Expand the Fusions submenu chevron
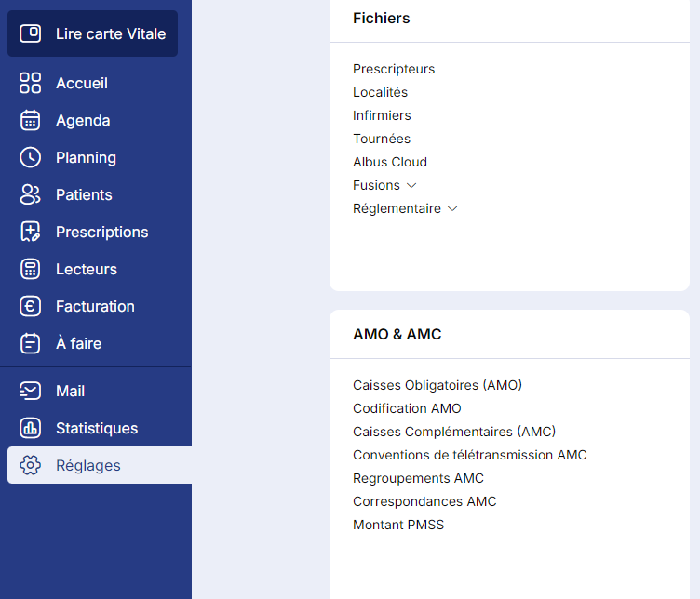 (x=411, y=185)
